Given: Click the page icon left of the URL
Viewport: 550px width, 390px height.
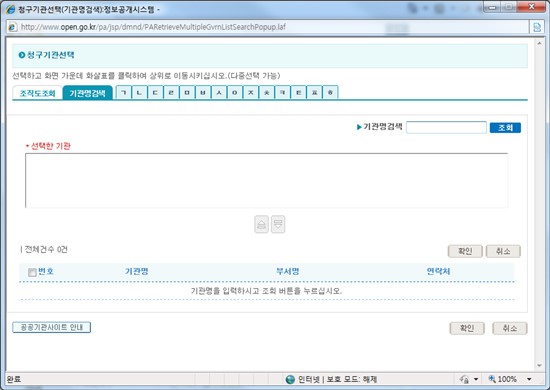Looking at the screenshot, I should click(13, 27).
